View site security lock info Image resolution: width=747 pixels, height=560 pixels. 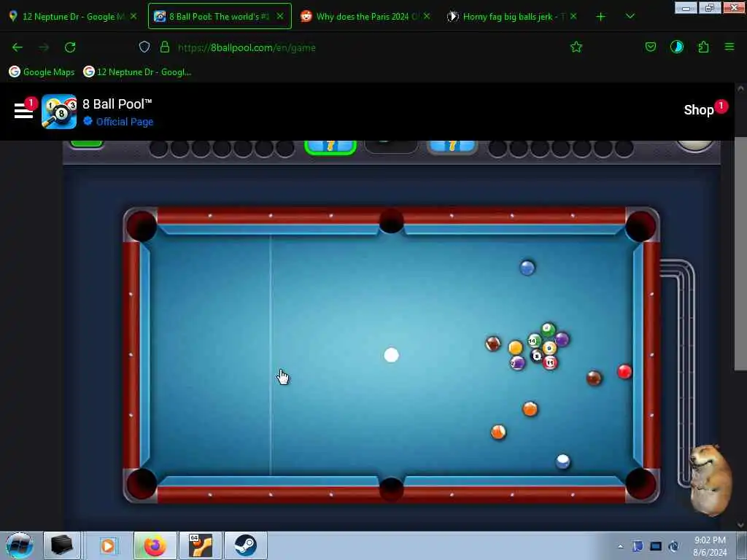coord(165,47)
